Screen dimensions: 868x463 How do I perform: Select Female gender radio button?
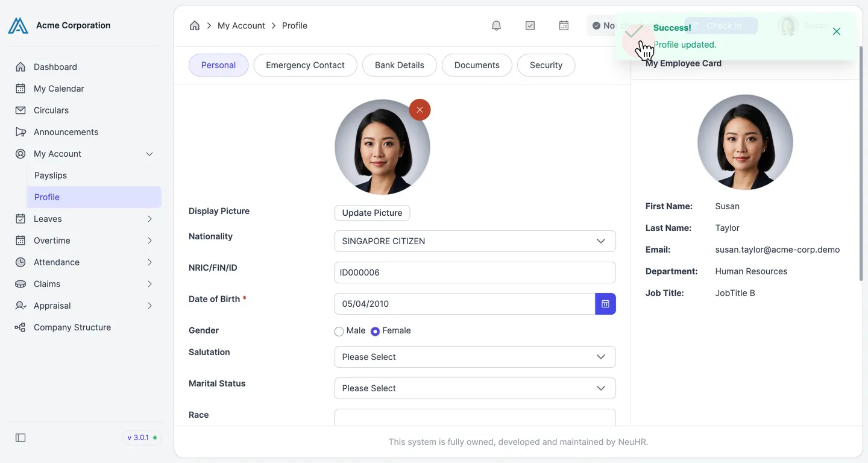point(375,331)
